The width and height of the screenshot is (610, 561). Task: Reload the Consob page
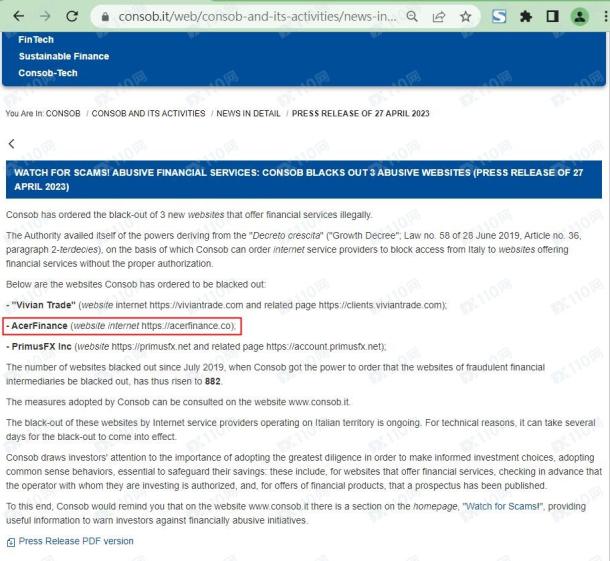(72, 16)
